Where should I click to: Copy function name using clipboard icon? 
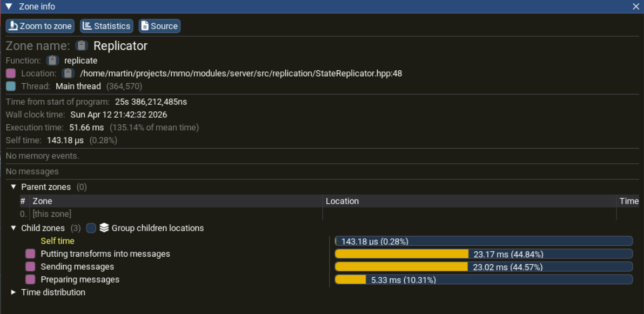pos(52,61)
